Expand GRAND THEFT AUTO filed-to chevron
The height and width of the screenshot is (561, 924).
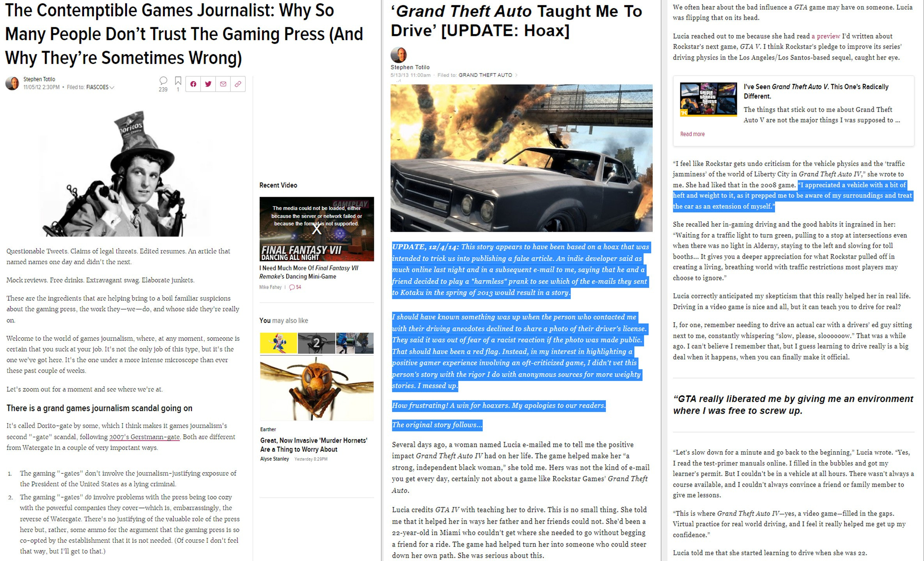point(516,75)
